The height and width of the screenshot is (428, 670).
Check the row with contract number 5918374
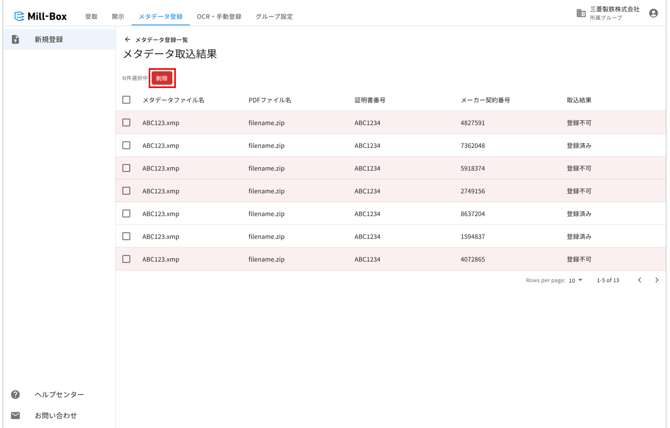click(x=126, y=168)
